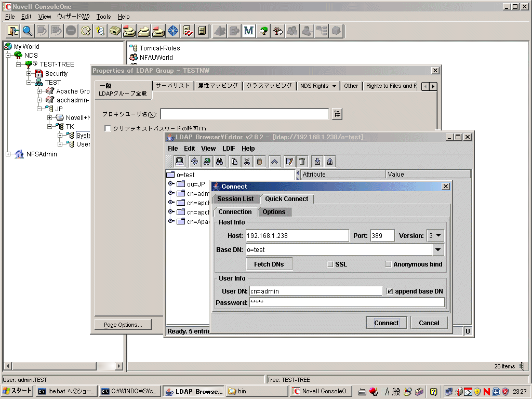Open the Base DN dropdown arrow

point(438,250)
